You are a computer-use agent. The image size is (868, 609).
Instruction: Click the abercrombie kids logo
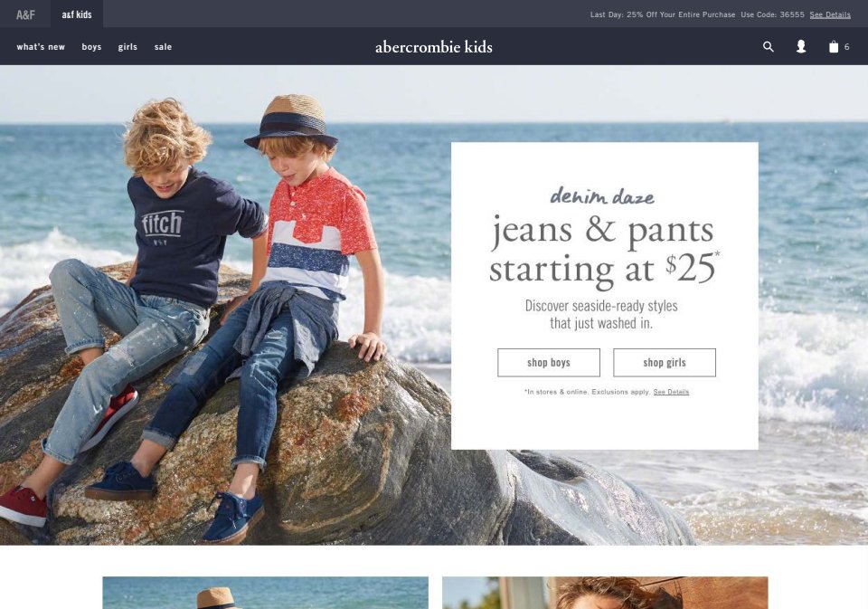coord(433,47)
